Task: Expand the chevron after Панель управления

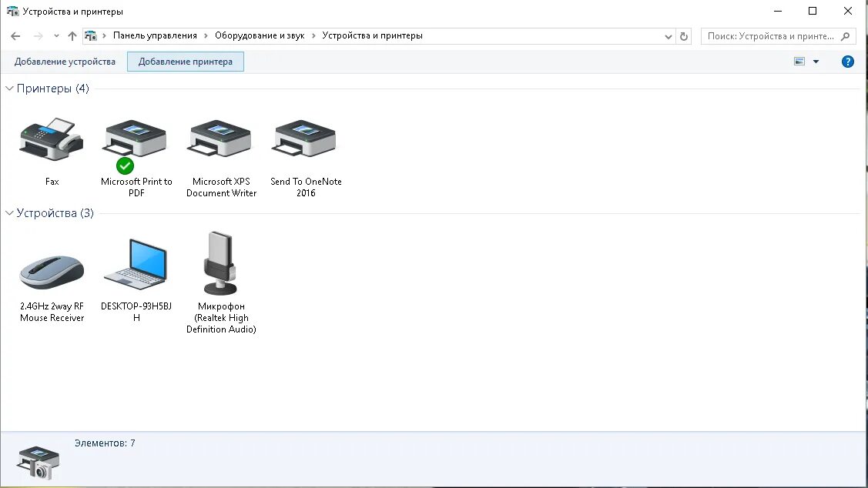Action: [x=206, y=35]
